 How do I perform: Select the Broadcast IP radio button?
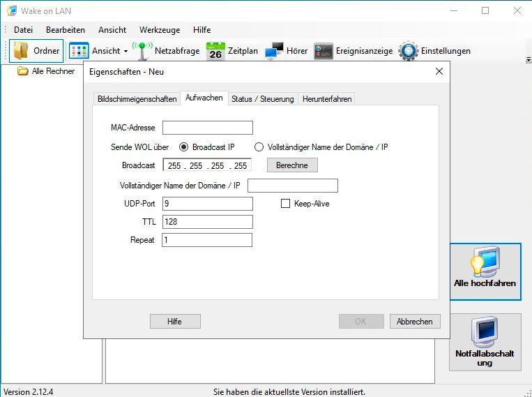point(184,147)
